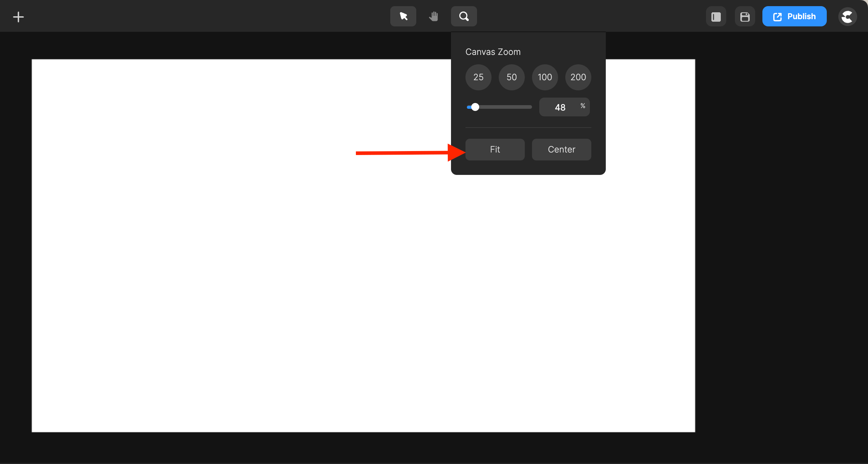Click the 48 percent zoom input field

click(561, 107)
